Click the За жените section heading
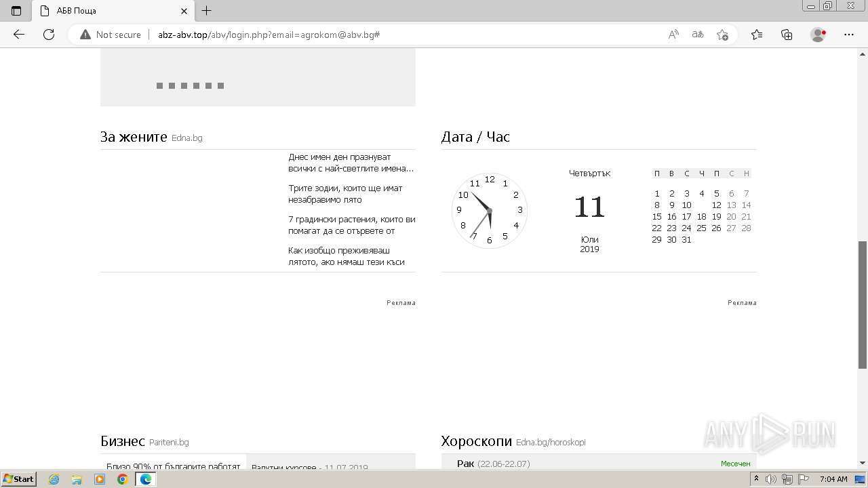 [x=134, y=137]
